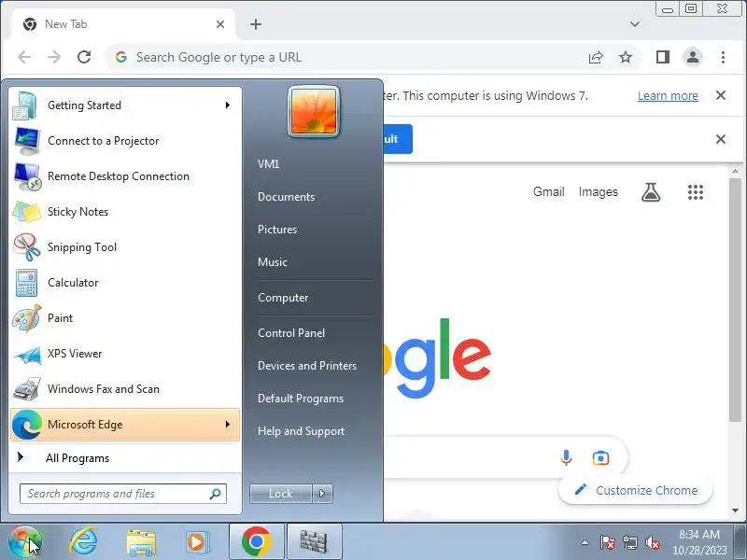Launch Sticky Notes

click(125, 212)
